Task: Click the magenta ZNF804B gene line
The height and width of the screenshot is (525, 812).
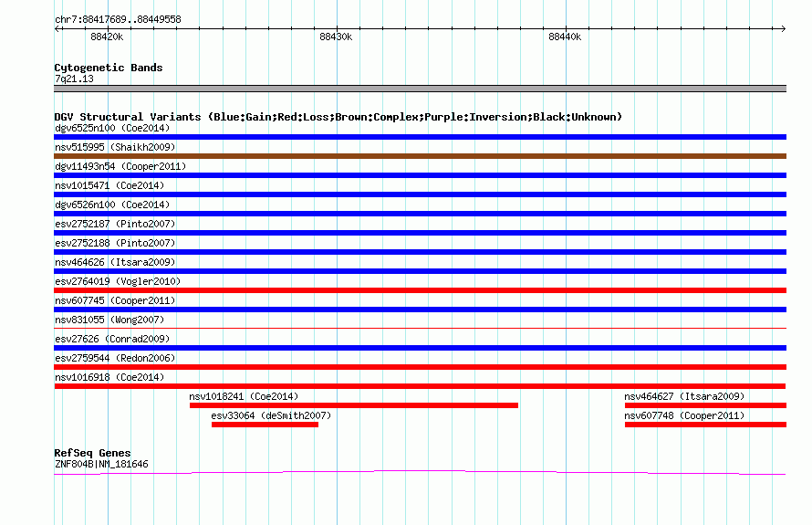Action: [x=420, y=472]
